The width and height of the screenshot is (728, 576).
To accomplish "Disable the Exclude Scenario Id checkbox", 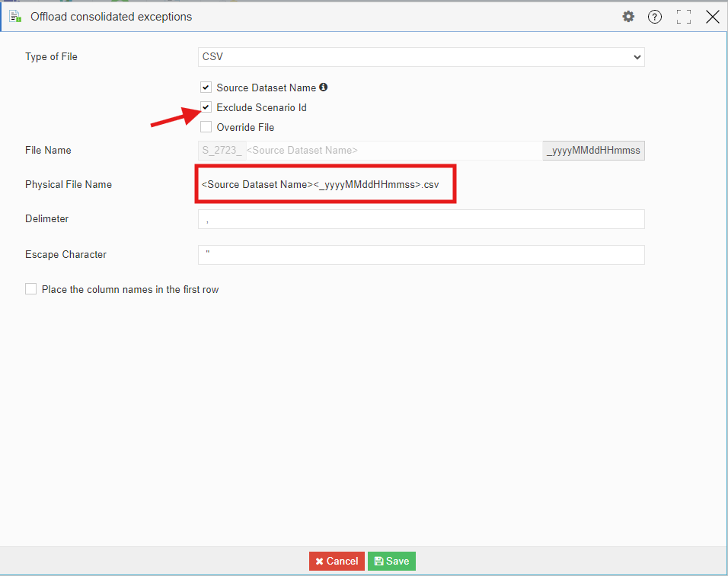I will [x=206, y=107].
